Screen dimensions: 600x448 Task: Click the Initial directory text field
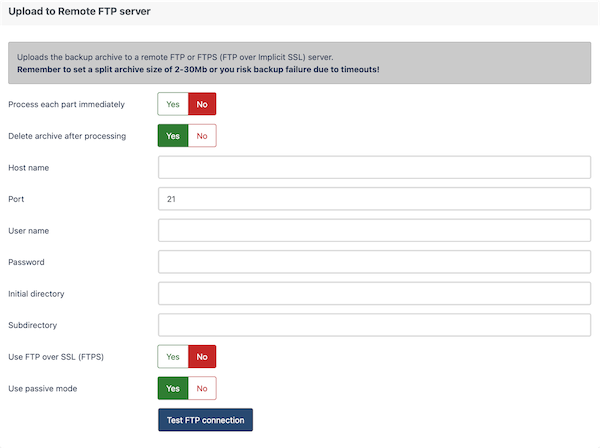[374, 293]
